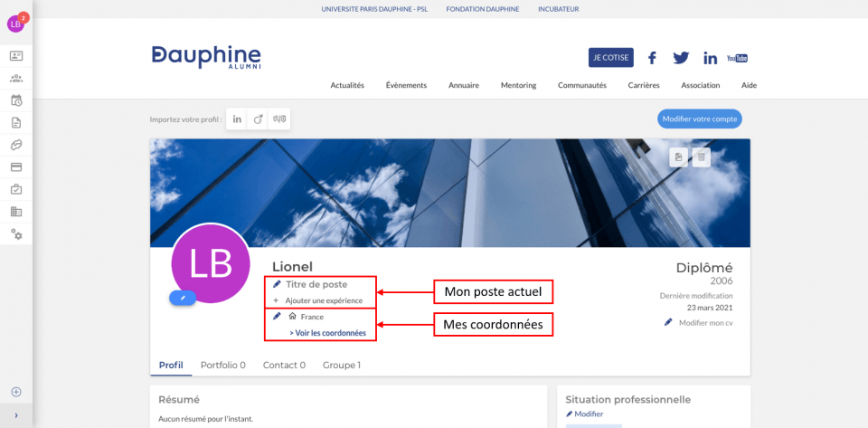The image size is (868, 428).
Task: Open the credit card icon in sidebar
Action: click(x=16, y=167)
